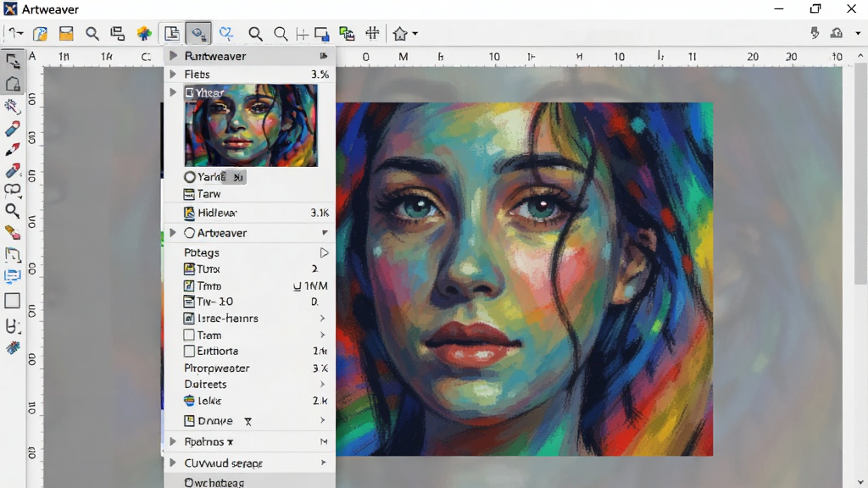Toggle the Tmm checkbox icon
868x488 pixels.
[x=189, y=286]
